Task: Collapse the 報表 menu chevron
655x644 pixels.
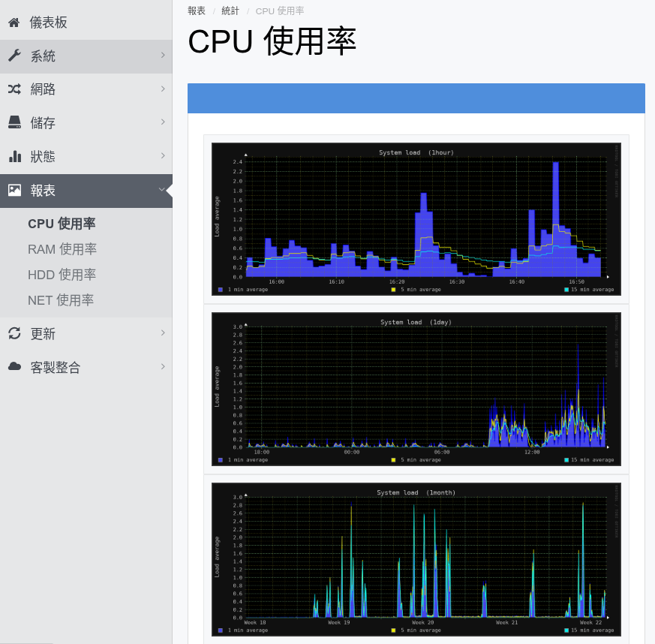Action: click(162, 189)
